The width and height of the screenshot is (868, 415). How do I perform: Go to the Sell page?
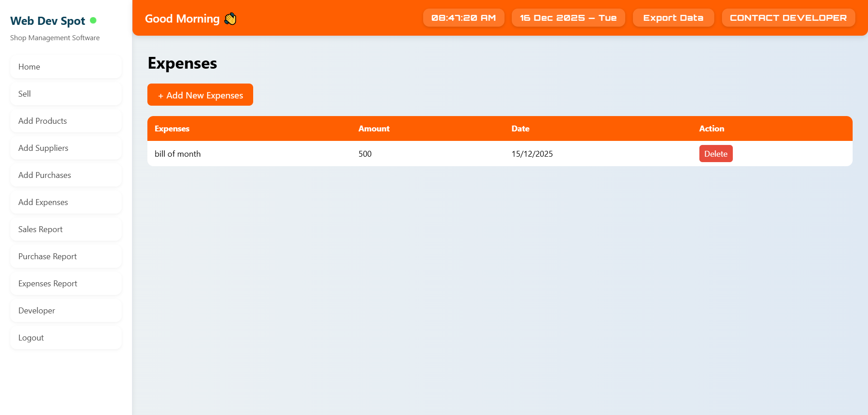click(x=66, y=94)
